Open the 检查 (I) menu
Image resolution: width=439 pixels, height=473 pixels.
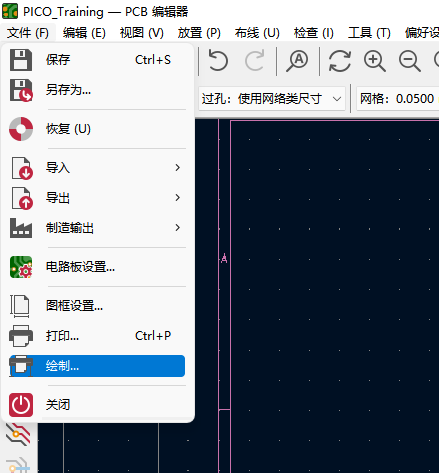pos(313,33)
